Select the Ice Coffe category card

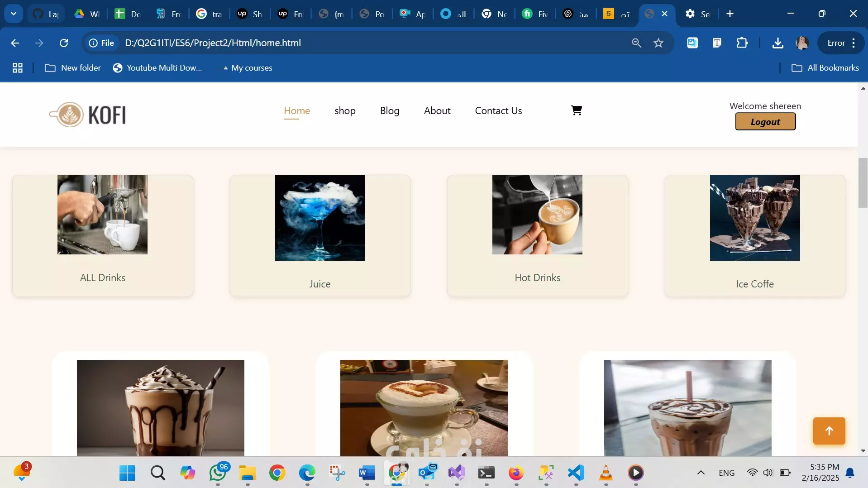point(755,236)
